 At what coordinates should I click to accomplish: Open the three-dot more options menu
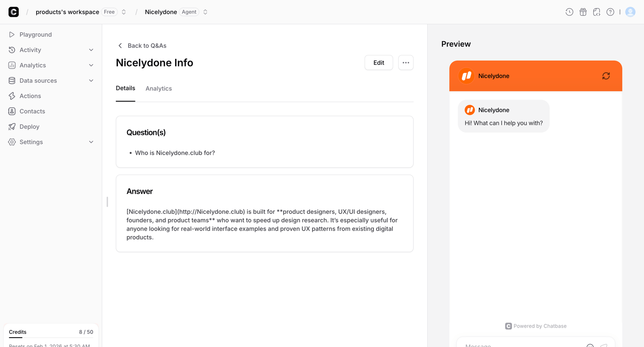pos(405,63)
